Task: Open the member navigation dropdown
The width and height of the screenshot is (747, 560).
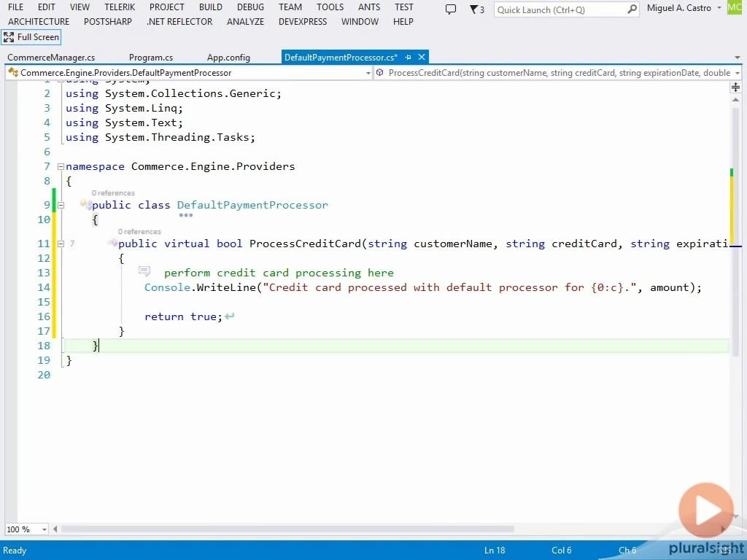Action: click(x=737, y=73)
